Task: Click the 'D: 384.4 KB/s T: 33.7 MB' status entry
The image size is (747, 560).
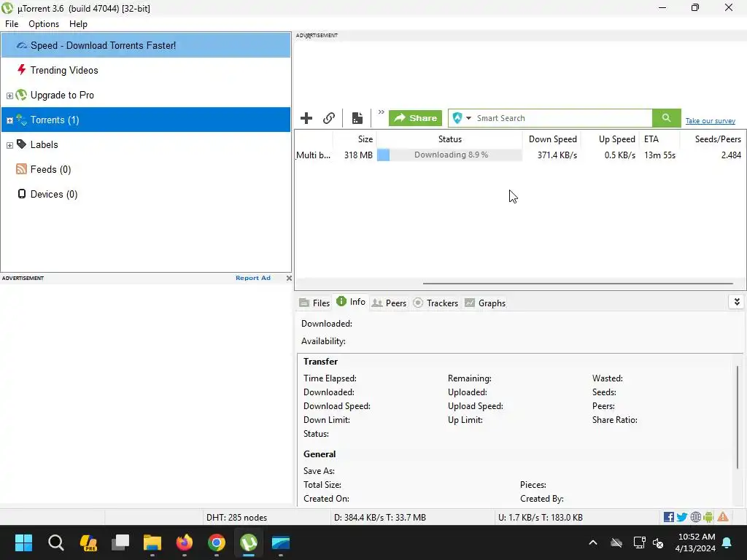Action: (379, 518)
